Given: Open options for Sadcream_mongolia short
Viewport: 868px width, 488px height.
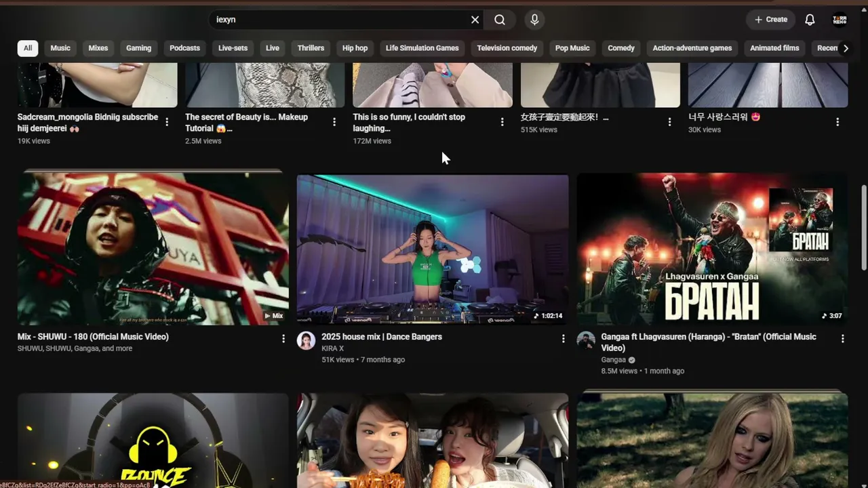Looking at the screenshot, I should point(167,122).
